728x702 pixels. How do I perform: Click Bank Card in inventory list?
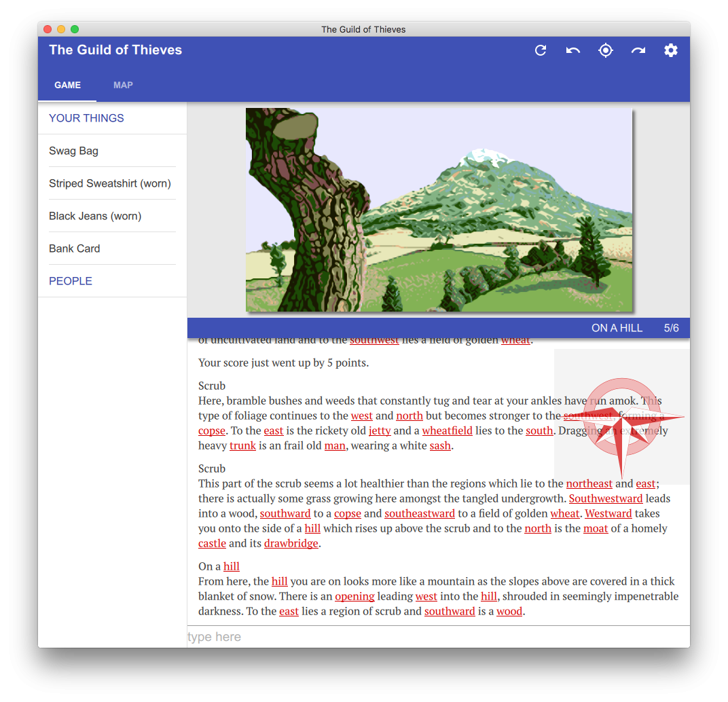click(x=75, y=248)
